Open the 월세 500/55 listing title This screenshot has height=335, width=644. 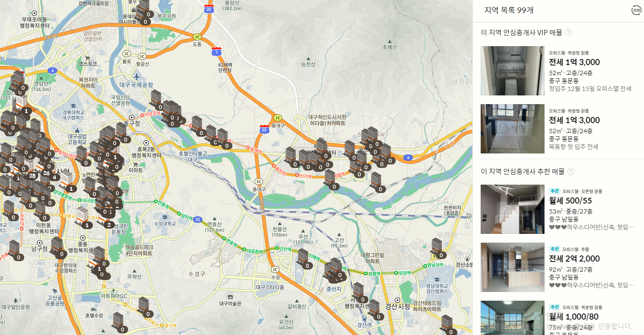click(570, 200)
